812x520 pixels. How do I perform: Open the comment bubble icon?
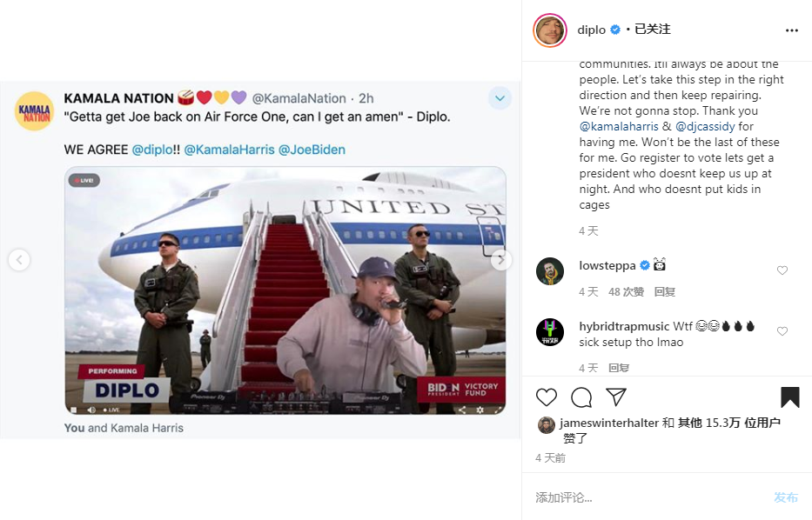[x=581, y=397]
